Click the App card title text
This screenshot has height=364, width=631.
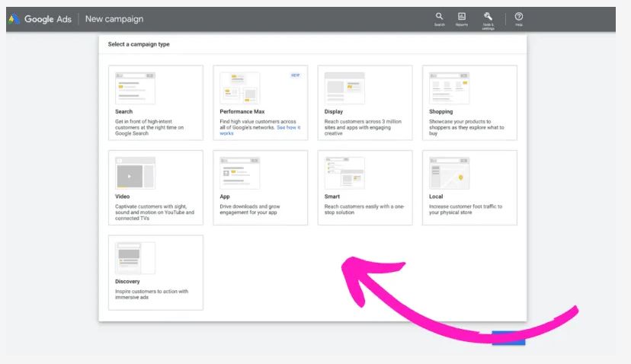[225, 196]
